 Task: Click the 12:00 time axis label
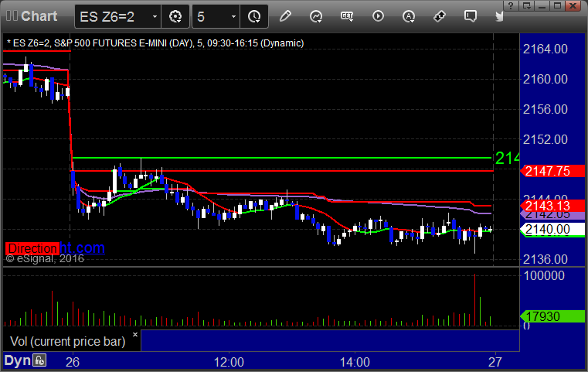point(229,362)
